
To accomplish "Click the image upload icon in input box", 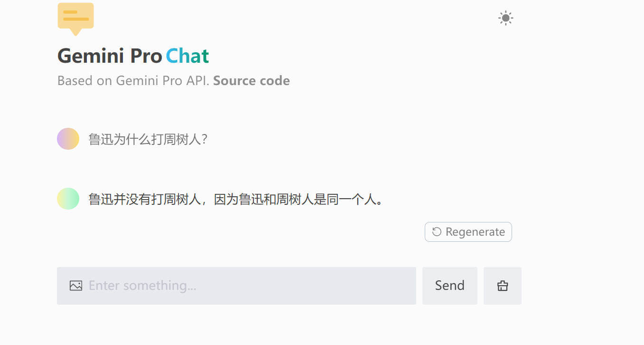I will [x=76, y=286].
